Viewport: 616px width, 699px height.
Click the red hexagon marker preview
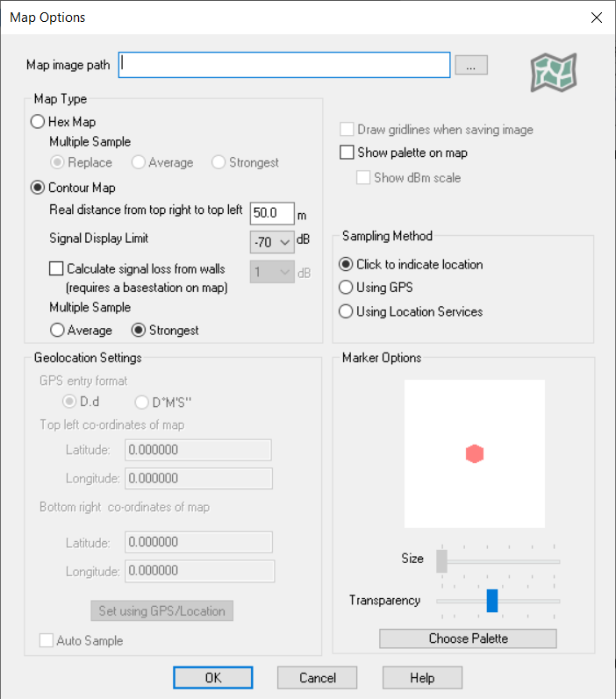(475, 453)
